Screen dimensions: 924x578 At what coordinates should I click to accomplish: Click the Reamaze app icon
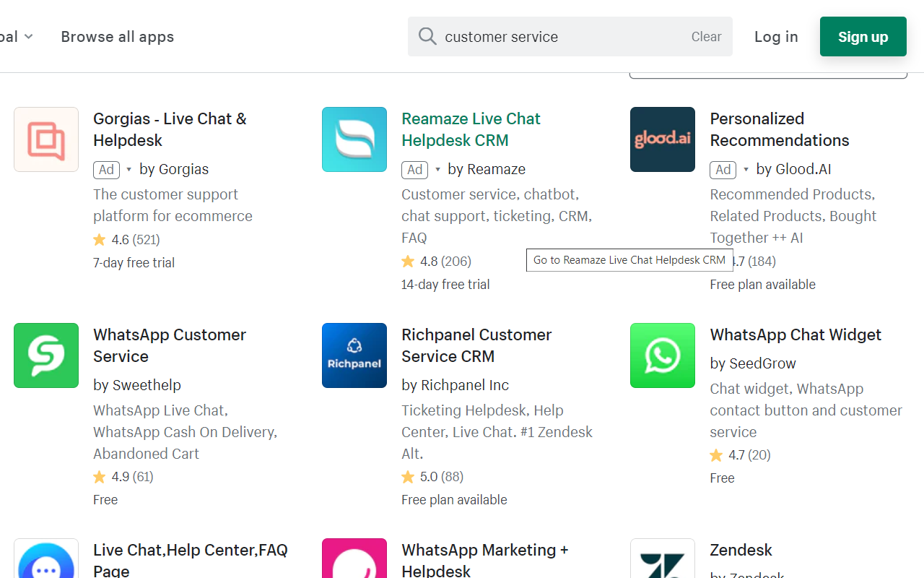(x=354, y=139)
